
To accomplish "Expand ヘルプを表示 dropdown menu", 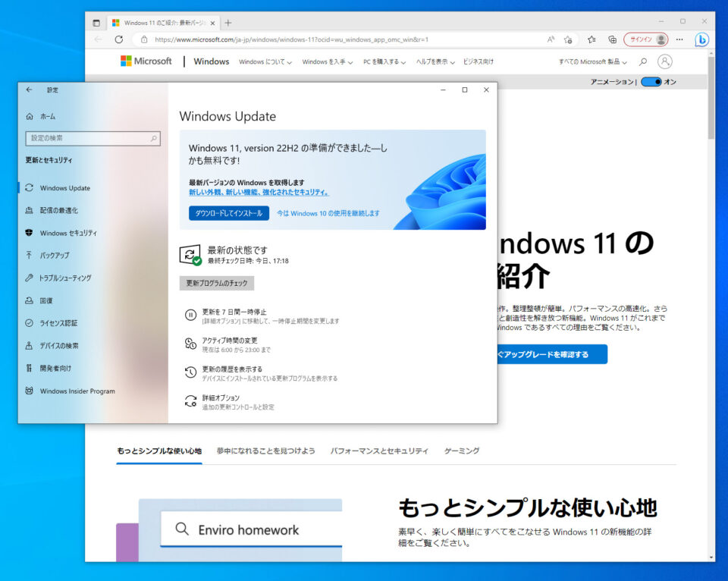I will (435, 61).
